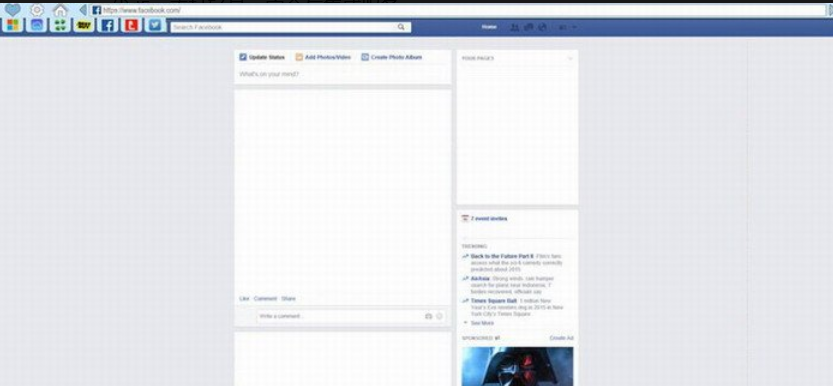Open the red bookmark icon
The height and width of the screenshot is (386, 833).
(x=131, y=25)
